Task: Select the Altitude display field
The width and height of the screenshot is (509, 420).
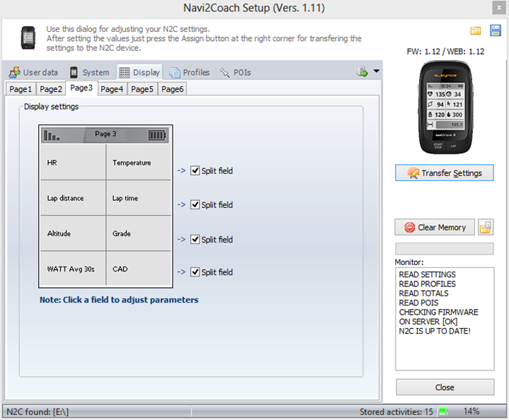Action: [x=73, y=233]
